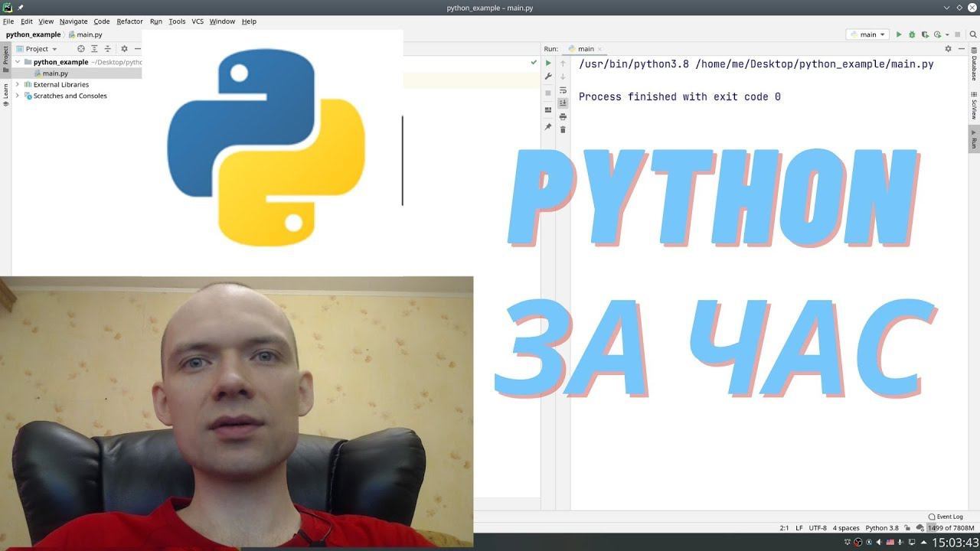980x551 pixels.
Task: Expand all in Project panel
Action: [x=94, y=49]
